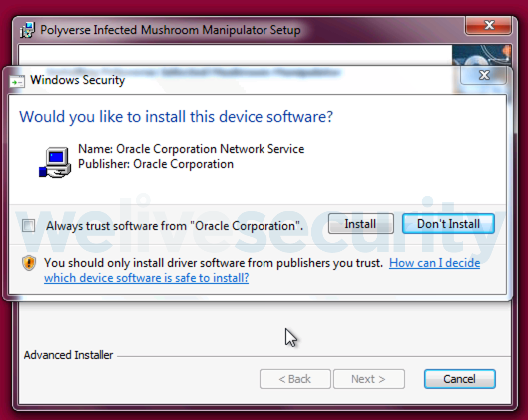
Task: Cancel the Polyverse setup wizard
Action: point(460,379)
